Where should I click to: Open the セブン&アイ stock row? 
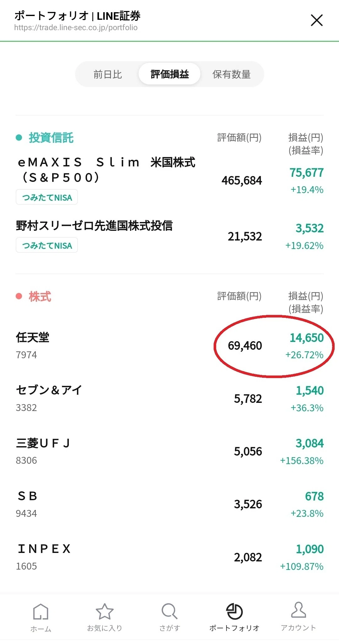[170, 398]
